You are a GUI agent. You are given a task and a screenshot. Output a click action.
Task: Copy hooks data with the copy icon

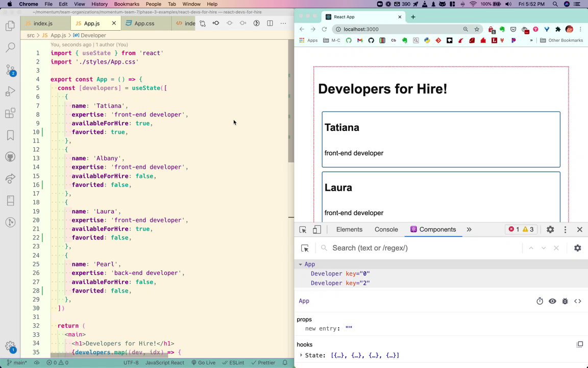[x=580, y=344]
